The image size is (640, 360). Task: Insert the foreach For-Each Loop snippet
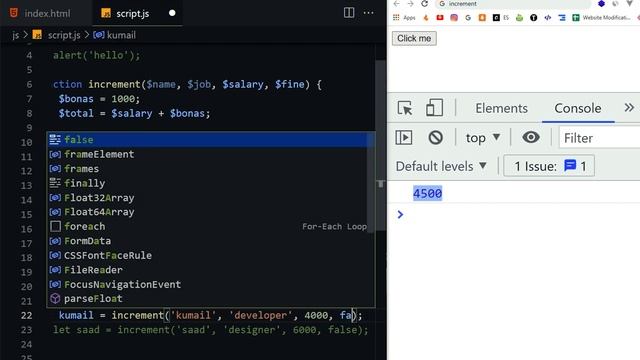pyautogui.click(x=207, y=227)
